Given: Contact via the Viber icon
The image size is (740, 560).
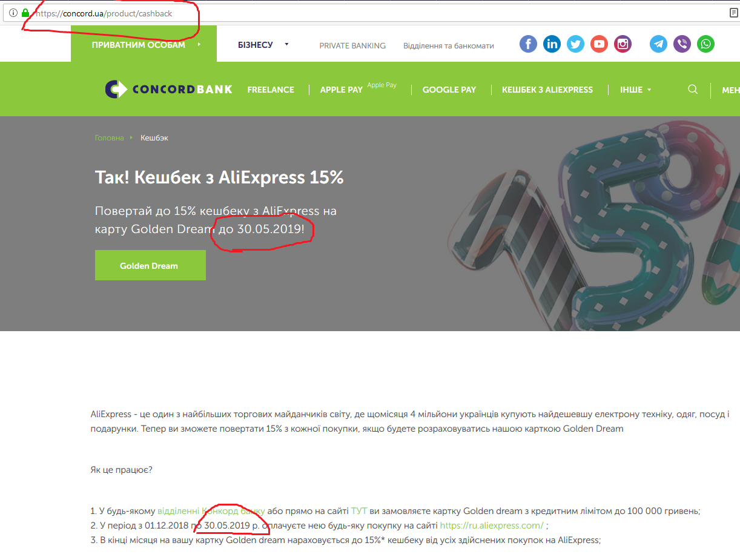Looking at the screenshot, I should pyautogui.click(x=682, y=44).
